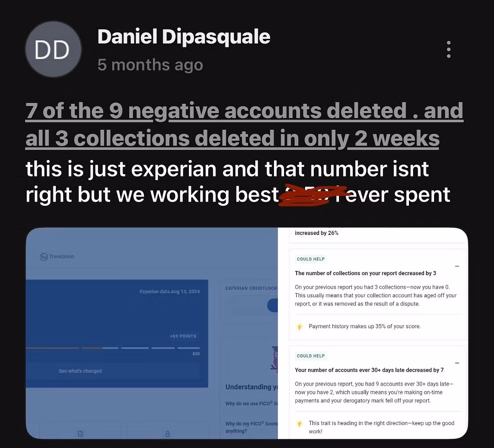This screenshot has height=448, width=494.
Task: Click first 'COULD HELP' badge
Action: (x=311, y=259)
